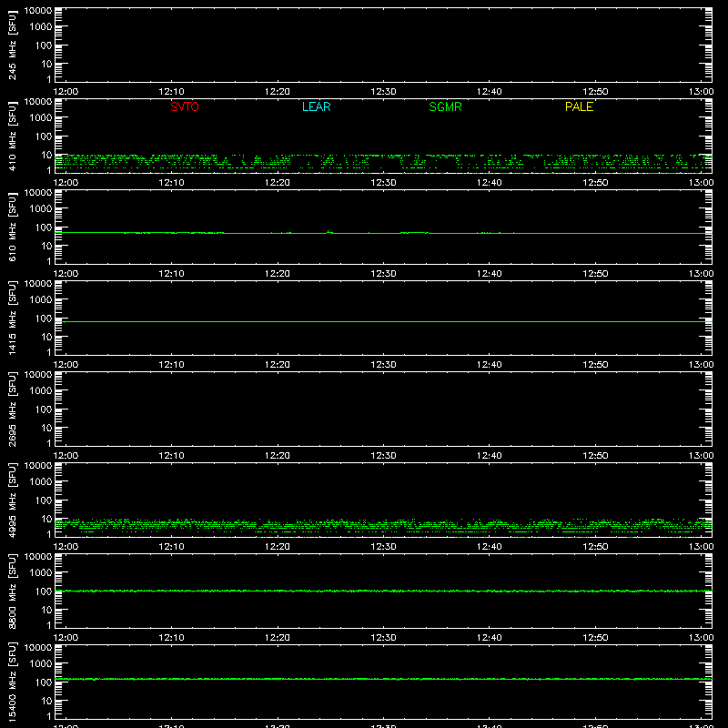
Task: Select the 2695 MHz [SFU] axis title
Action: tap(13, 409)
